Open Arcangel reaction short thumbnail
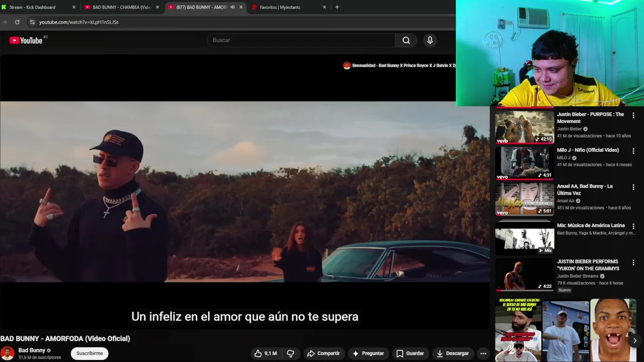 click(518, 330)
